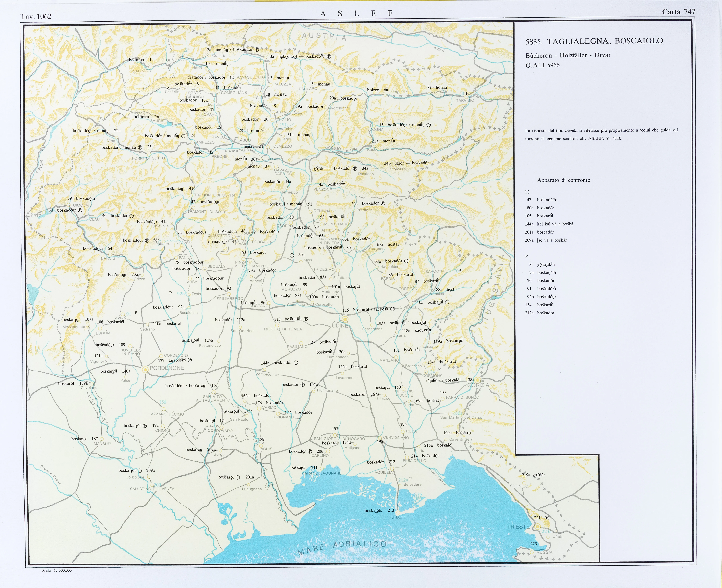Click the Tav. 1062 label

(36, 17)
